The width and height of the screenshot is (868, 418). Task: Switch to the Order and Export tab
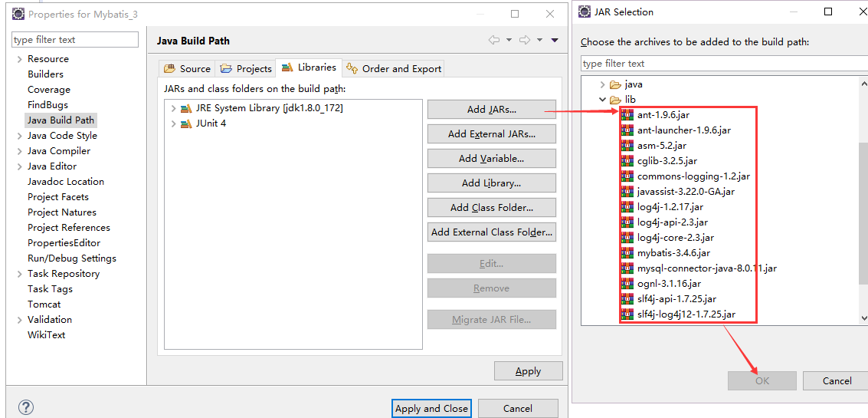coord(394,69)
